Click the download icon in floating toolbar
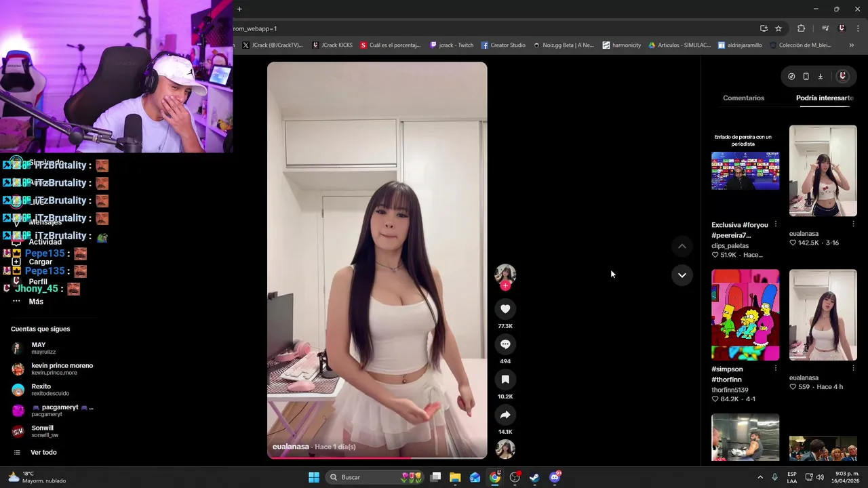The width and height of the screenshot is (868, 488). pyautogui.click(x=820, y=77)
